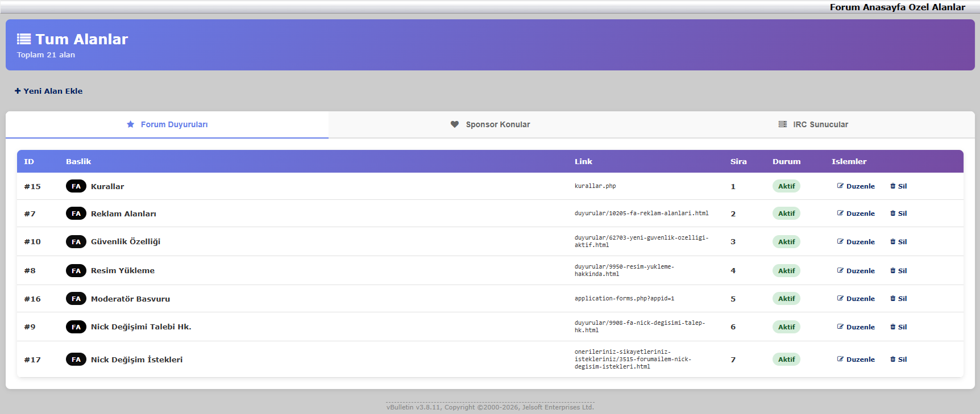Image resolution: width=980 pixels, height=414 pixels.
Task: Click the FA badge next to Güvenlik Özelliği
Action: point(76,242)
